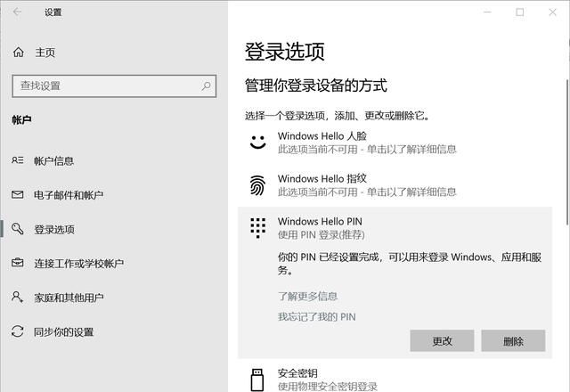Image resolution: width=570 pixels, height=392 pixels.
Task: Click the briefcase icon for 连接工作或学校帐户
Action: 18,263
